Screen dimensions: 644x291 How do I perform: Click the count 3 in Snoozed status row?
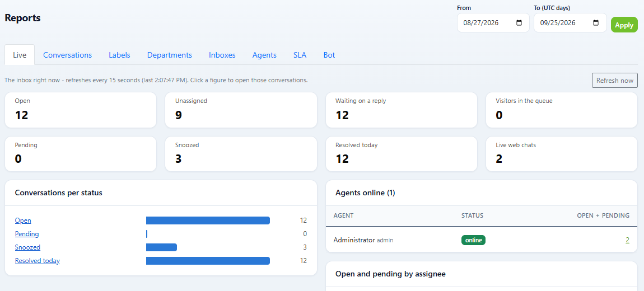pyautogui.click(x=305, y=247)
